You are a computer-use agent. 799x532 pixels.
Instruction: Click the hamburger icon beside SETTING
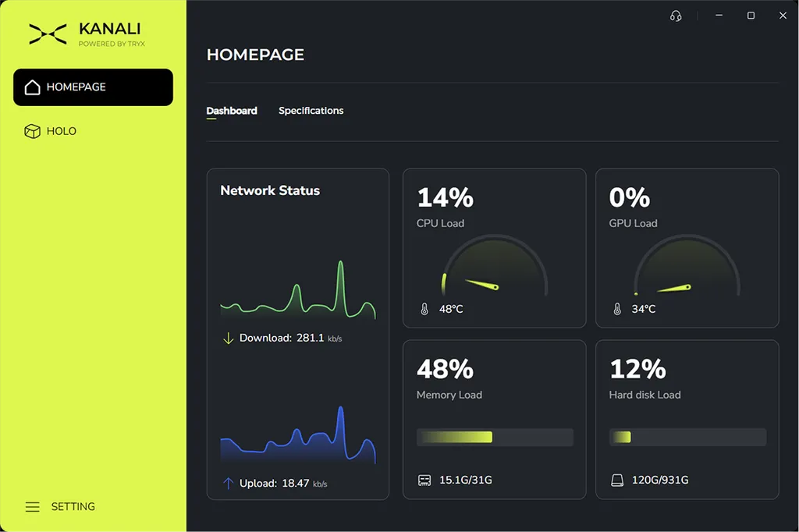(x=33, y=506)
